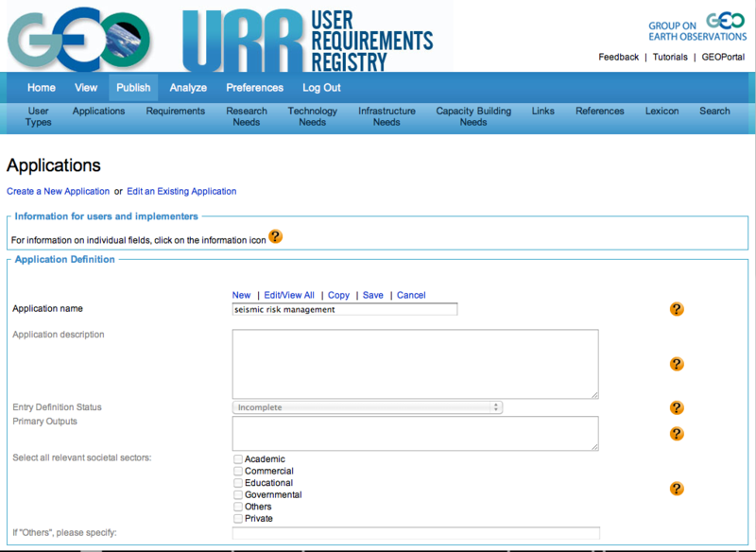Go to the Lexicon sub-tab

pos(661,111)
